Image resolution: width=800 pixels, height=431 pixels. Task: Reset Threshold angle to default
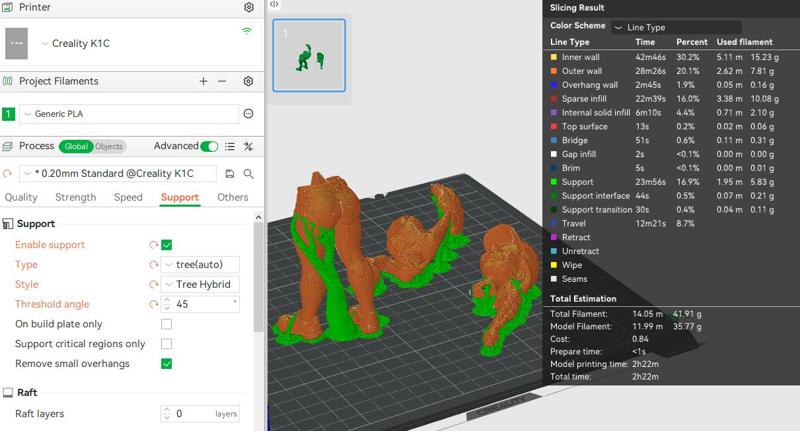[153, 305]
